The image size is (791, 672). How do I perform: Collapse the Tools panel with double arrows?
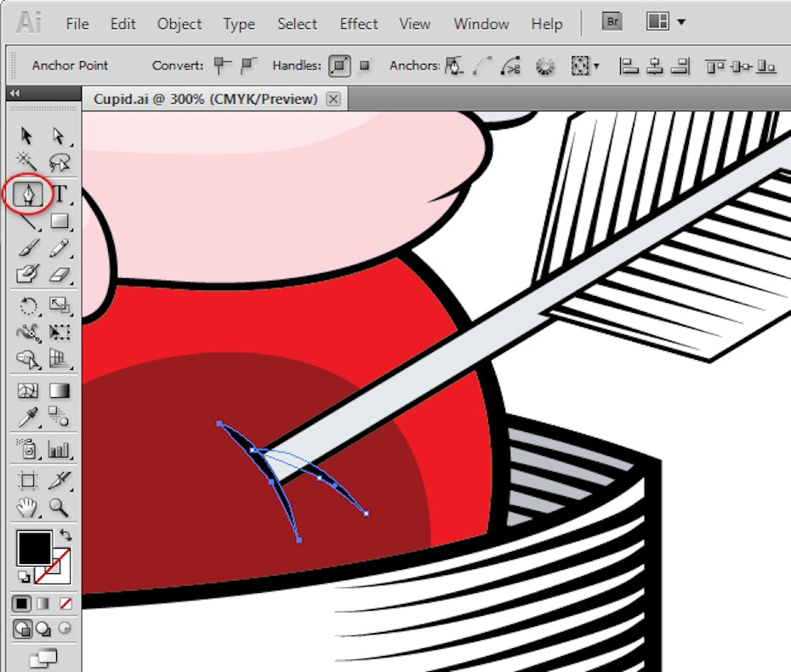point(14,94)
